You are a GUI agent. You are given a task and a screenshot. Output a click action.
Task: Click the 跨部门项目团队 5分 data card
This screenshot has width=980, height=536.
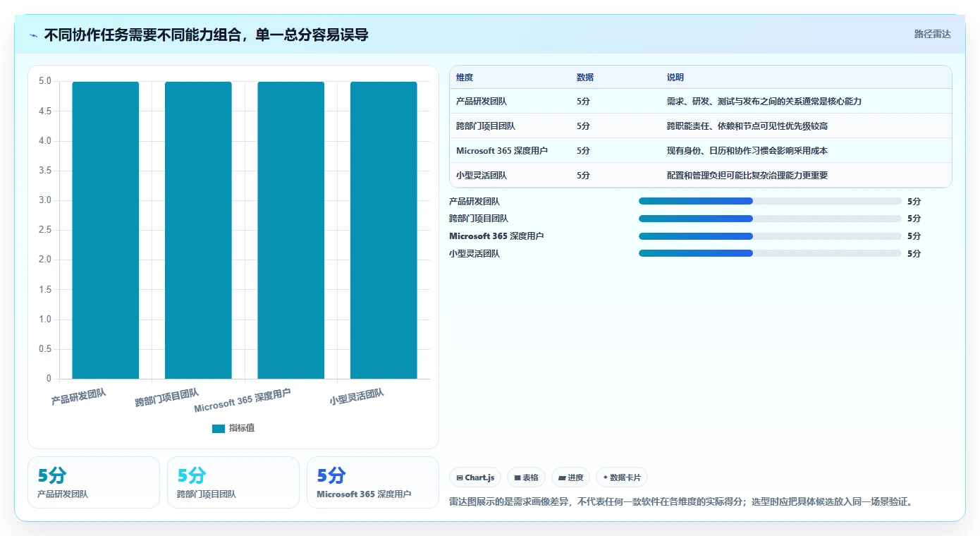233,482
